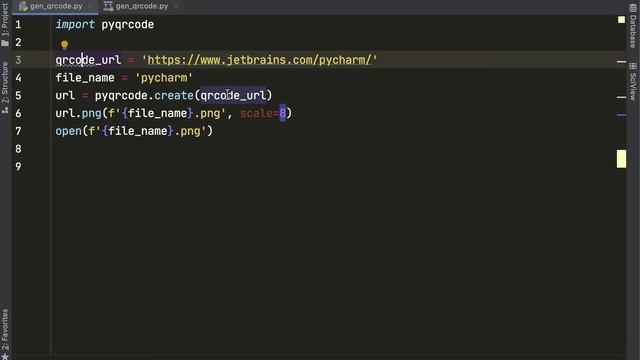Viewport: 640px width, 360px height.
Task: Click the jetbrains.com/pycharm URL string
Action: pyautogui.click(x=259, y=60)
